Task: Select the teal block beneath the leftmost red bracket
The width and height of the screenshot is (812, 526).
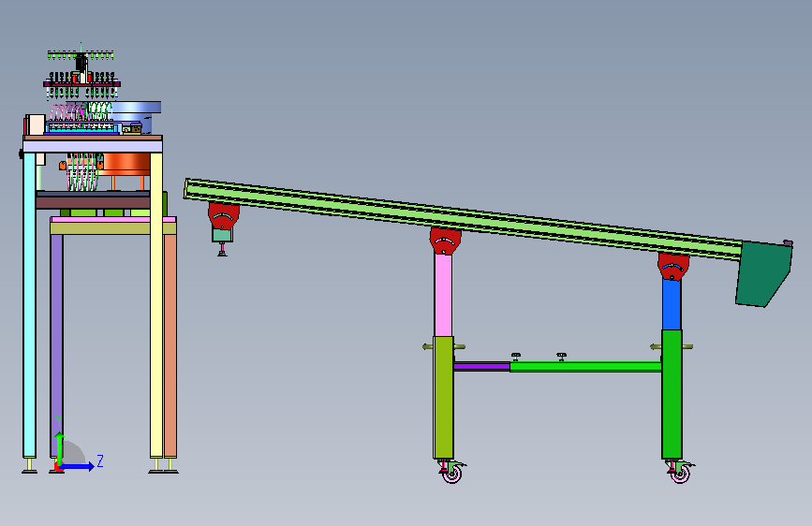Action: [x=223, y=235]
